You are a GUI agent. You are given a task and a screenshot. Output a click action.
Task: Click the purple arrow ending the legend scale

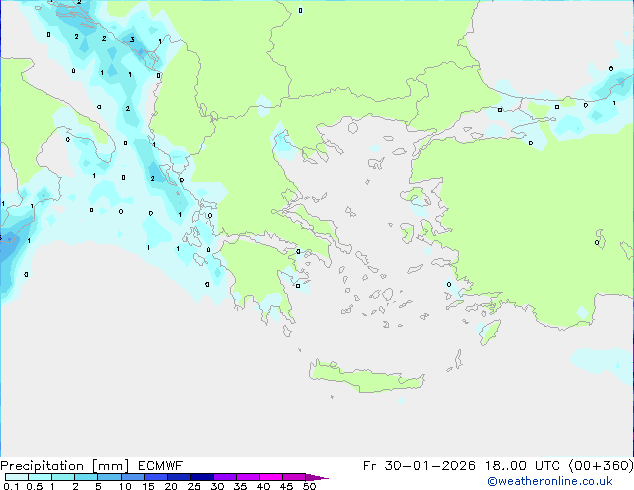pos(317,477)
